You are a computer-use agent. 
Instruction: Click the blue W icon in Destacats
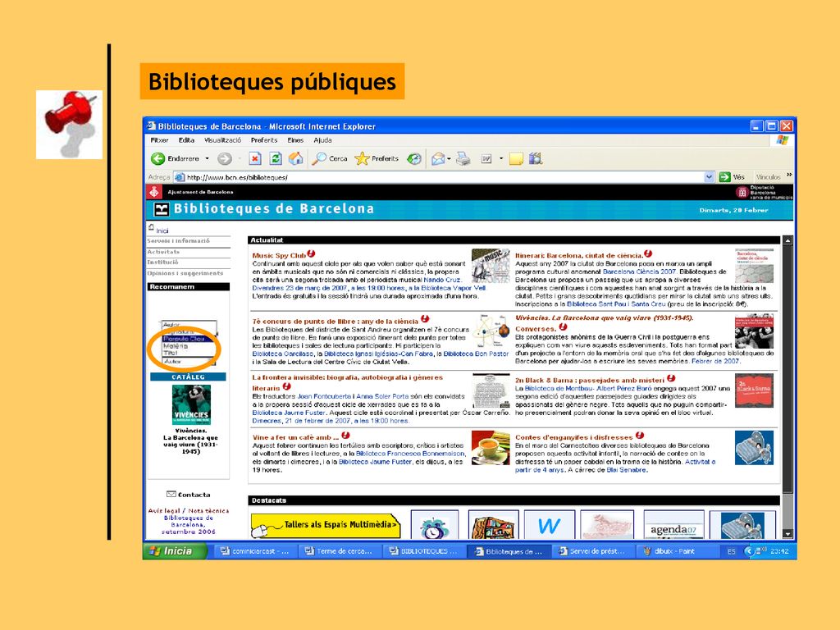click(550, 526)
